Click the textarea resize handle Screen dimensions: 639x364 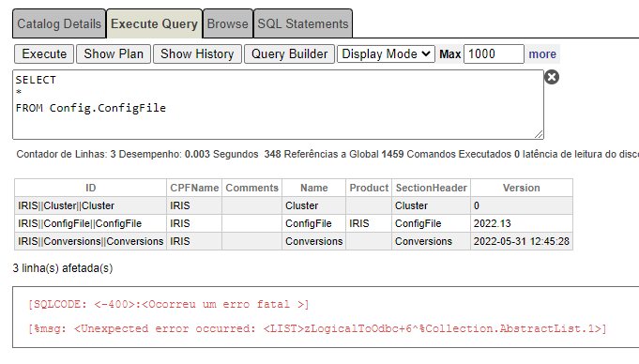tap(539, 134)
